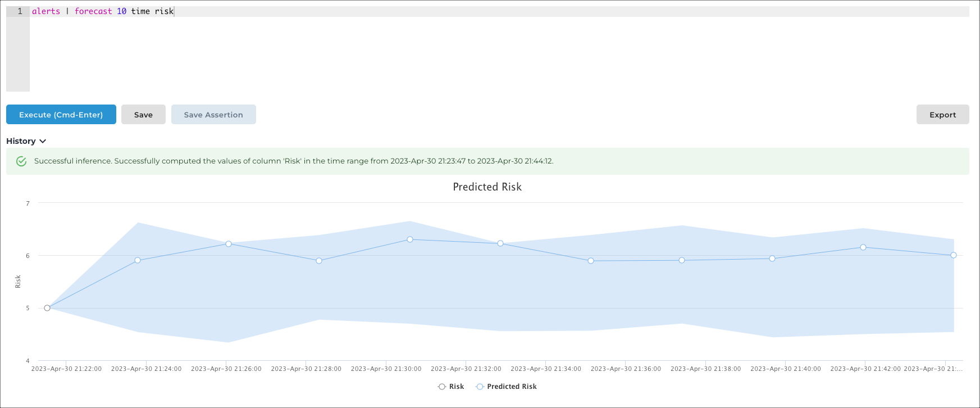Click the x-axis label 2023-Apr-30 21:22:00
Viewport: 980px width, 408px height.
tap(66, 369)
